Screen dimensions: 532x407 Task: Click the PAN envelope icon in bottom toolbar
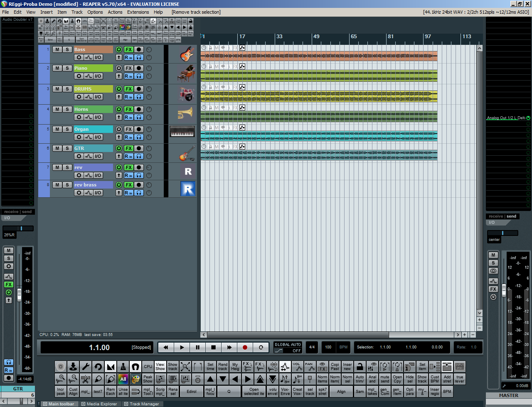pyautogui.click(x=310, y=367)
